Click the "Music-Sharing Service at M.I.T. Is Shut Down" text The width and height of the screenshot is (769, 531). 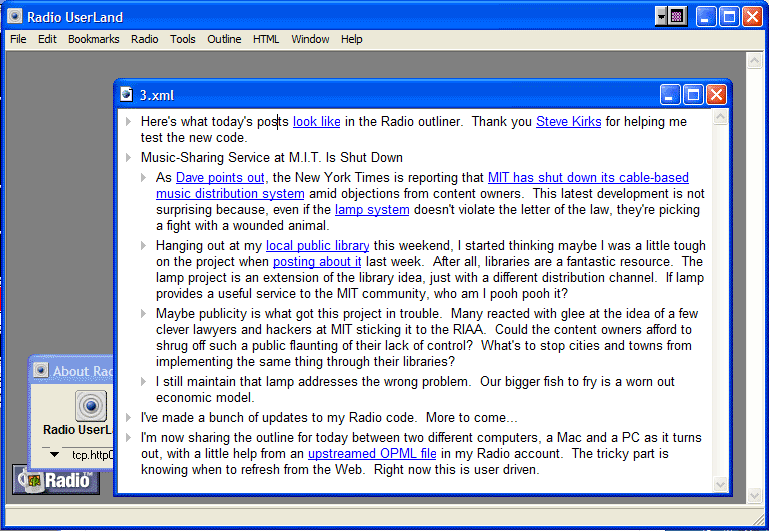(272, 157)
